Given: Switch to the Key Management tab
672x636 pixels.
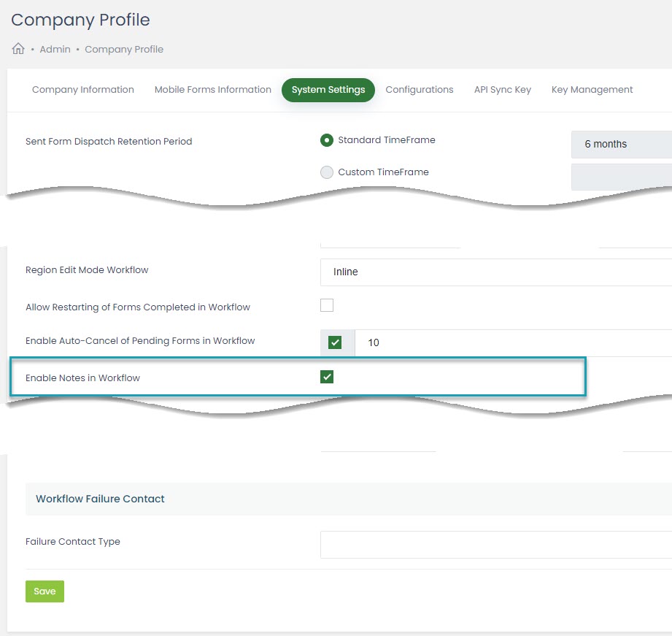Looking at the screenshot, I should click(592, 90).
